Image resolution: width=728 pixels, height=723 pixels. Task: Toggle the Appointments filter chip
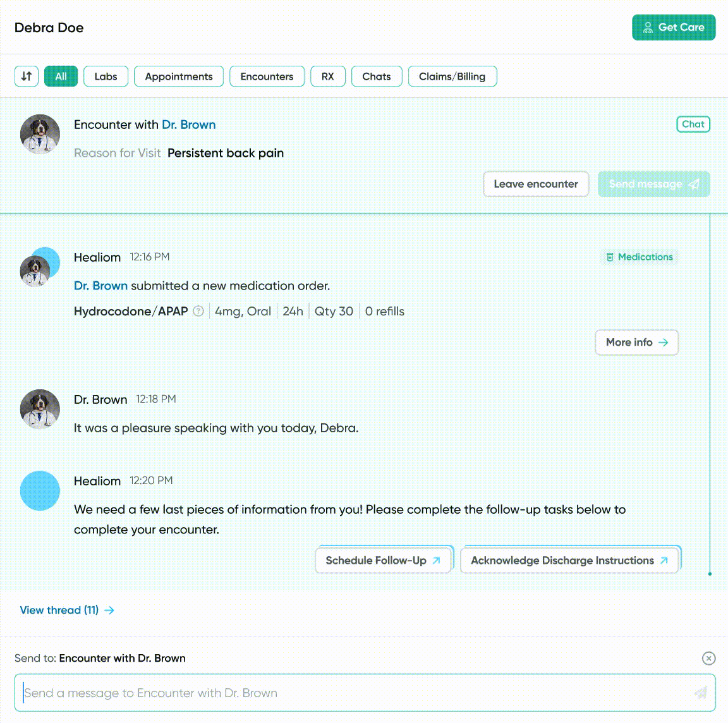179,76
